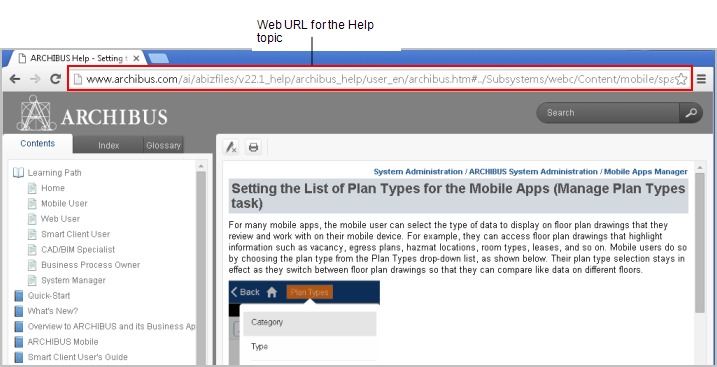Open the Chrome hamburger menu
717x367 pixels.
pos(701,79)
